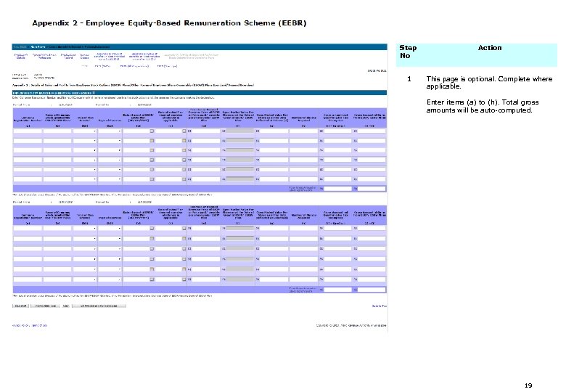Open grant date calendar, upper table fifth row
This screenshot has width=566, height=392.
(x=152, y=169)
